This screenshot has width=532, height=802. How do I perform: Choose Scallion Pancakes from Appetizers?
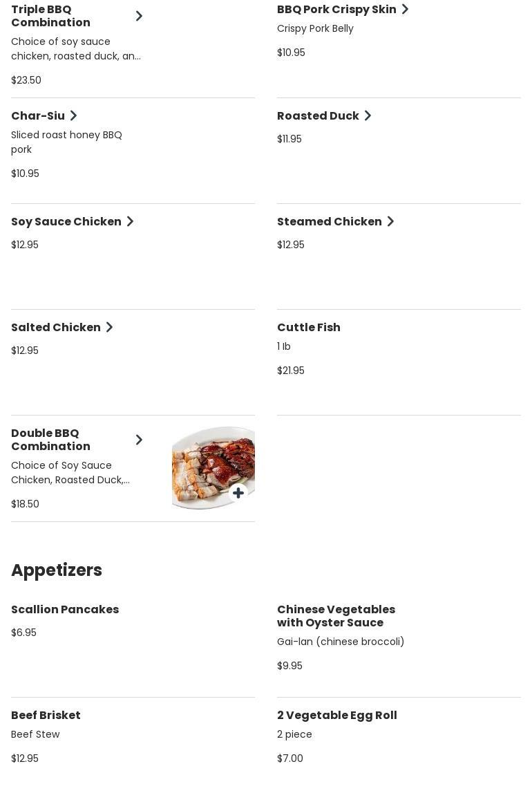tap(65, 609)
